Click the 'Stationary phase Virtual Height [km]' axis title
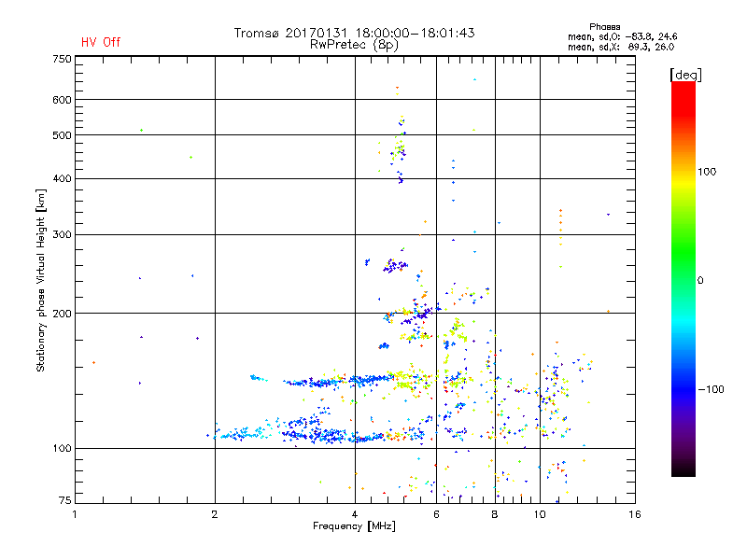The image size is (747, 560). pos(41,281)
